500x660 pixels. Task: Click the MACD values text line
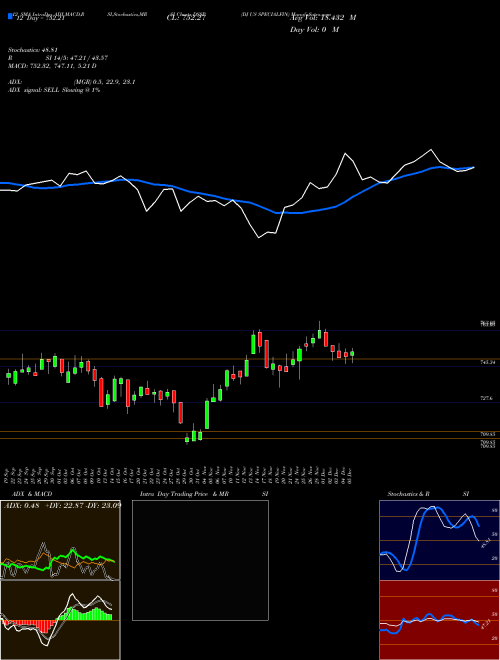(x=52, y=66)
